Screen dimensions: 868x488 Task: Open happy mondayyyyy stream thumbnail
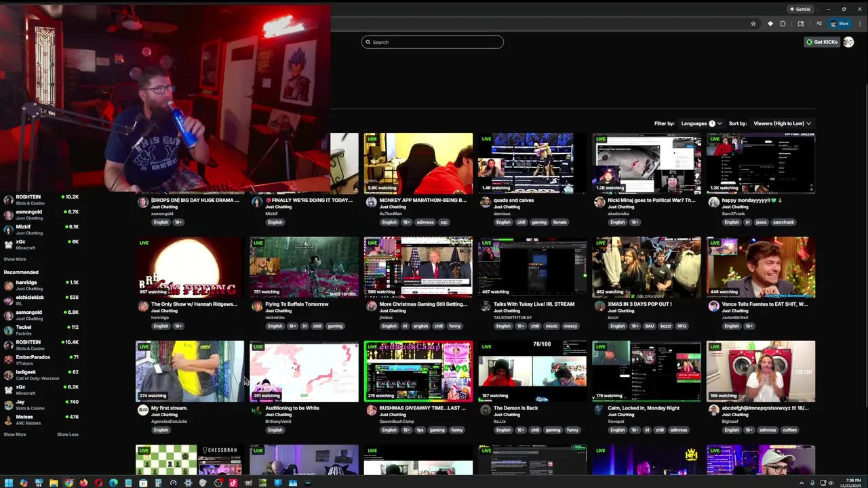click(x=761, y=163)
